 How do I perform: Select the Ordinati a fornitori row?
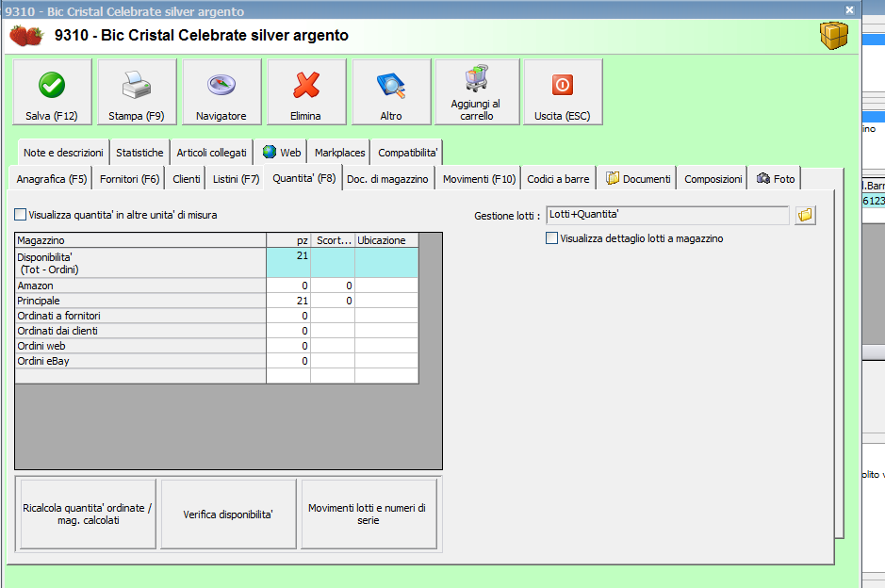[x=217, y=316]
